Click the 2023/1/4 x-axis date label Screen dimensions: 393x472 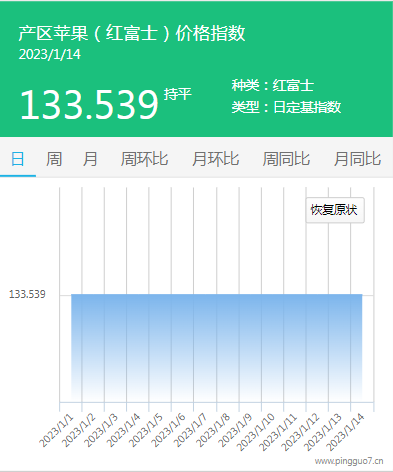[123, 430]
